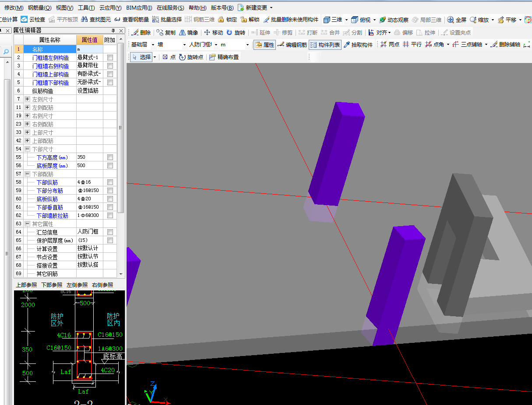
Task: Click the magnifier search icon at left
Action: (6, 52)
